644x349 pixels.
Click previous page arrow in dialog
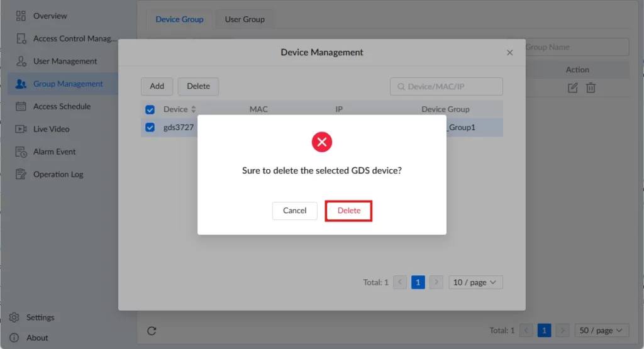399,282
